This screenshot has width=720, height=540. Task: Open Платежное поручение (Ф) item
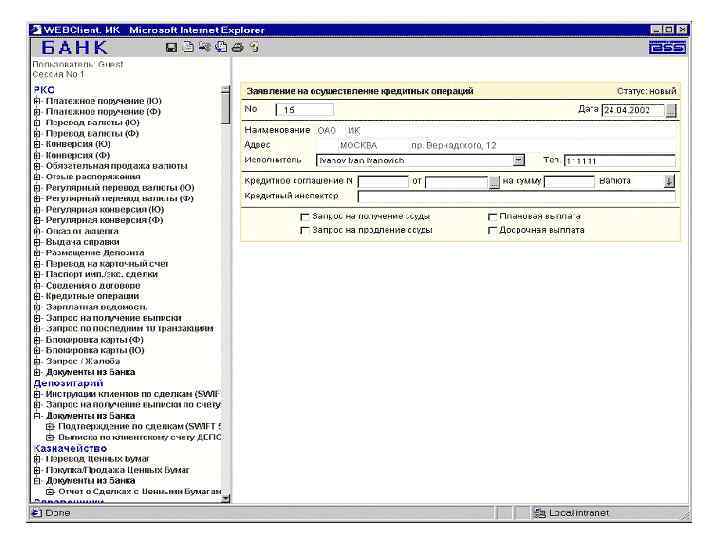[103, 112]
